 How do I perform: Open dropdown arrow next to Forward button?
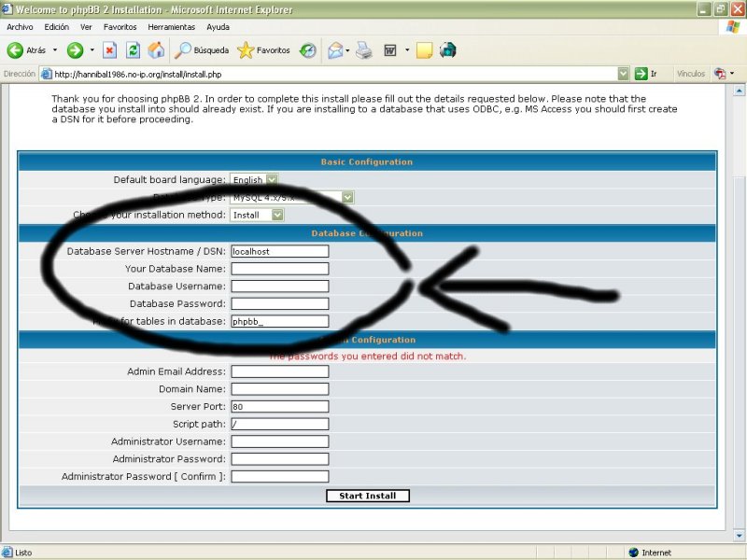point(92,50)
